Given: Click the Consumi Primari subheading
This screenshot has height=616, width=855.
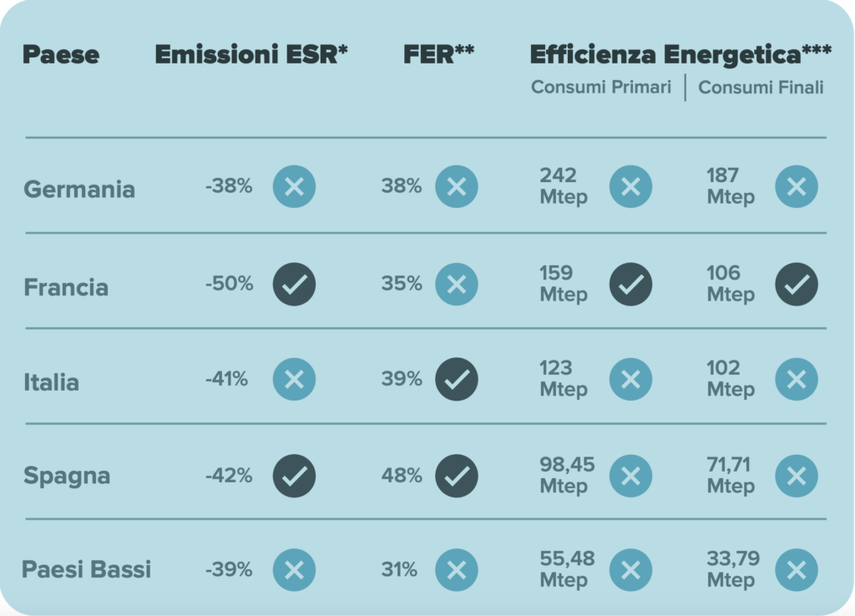Looking at the screenshot, I should click(601, 88).
